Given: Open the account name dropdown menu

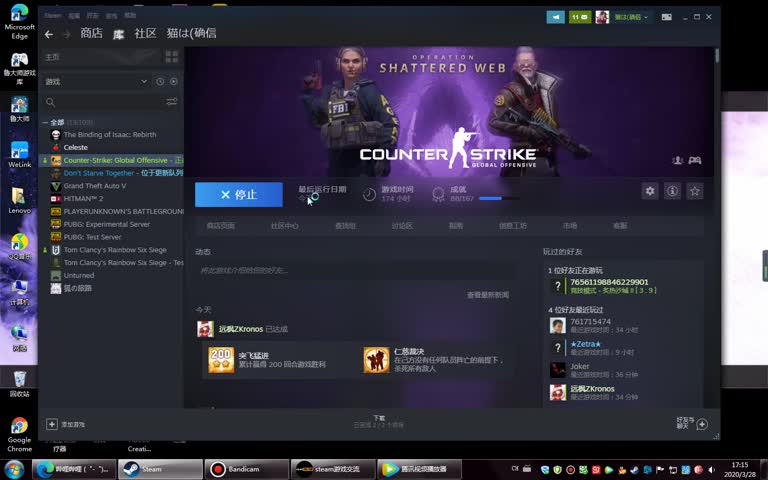Looking at the screenshot, I should [631, 17].
